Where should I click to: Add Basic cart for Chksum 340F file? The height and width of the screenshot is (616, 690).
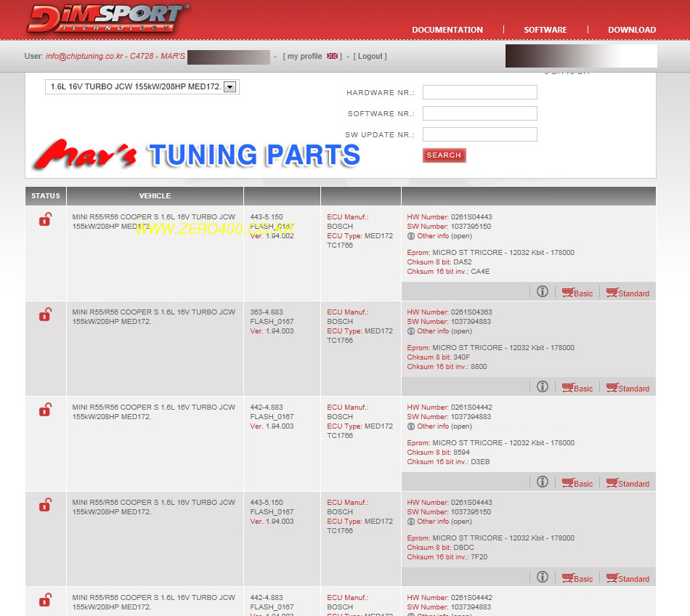(577, 388)
